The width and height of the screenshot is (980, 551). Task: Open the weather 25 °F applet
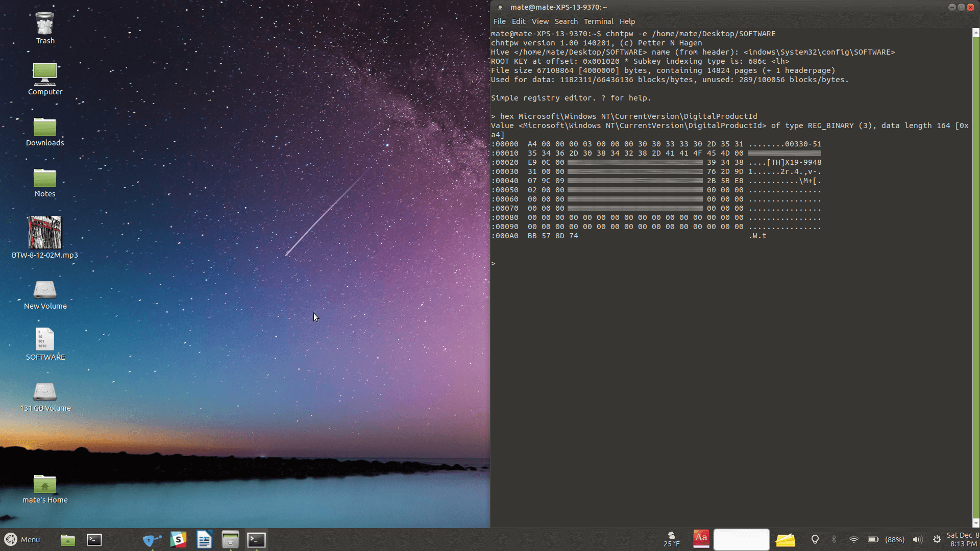(671, 539)
